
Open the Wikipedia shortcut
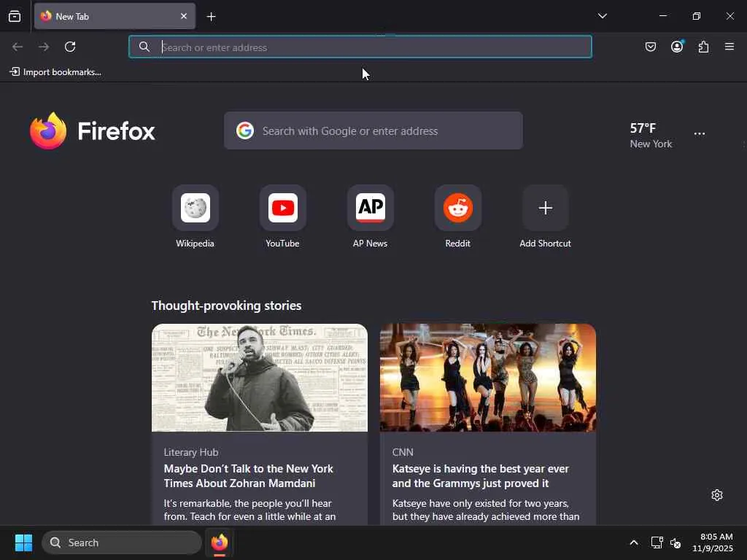196,217
